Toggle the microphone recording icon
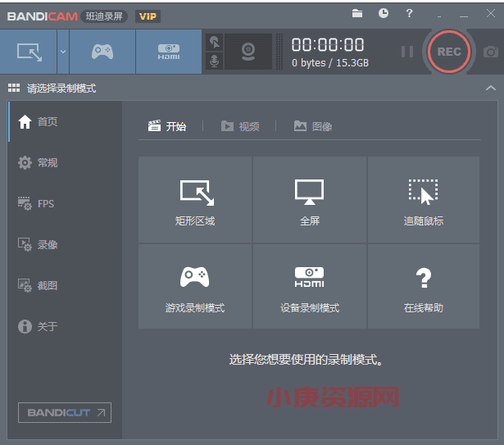Screen dimensions: 504x445 point(215,61)
